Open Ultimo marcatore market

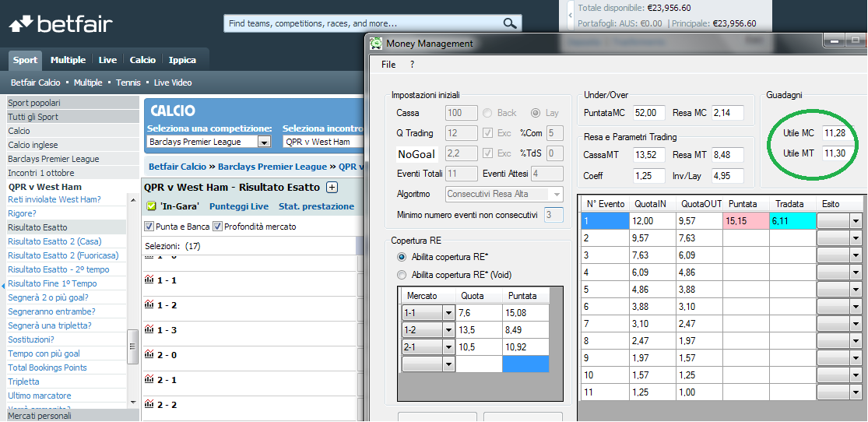(39, 396)
